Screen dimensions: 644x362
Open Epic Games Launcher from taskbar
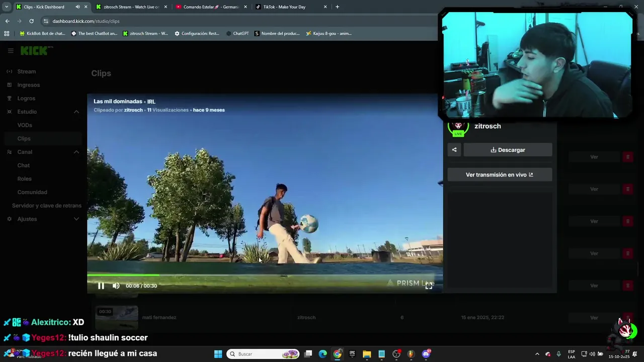pos(352,354)
